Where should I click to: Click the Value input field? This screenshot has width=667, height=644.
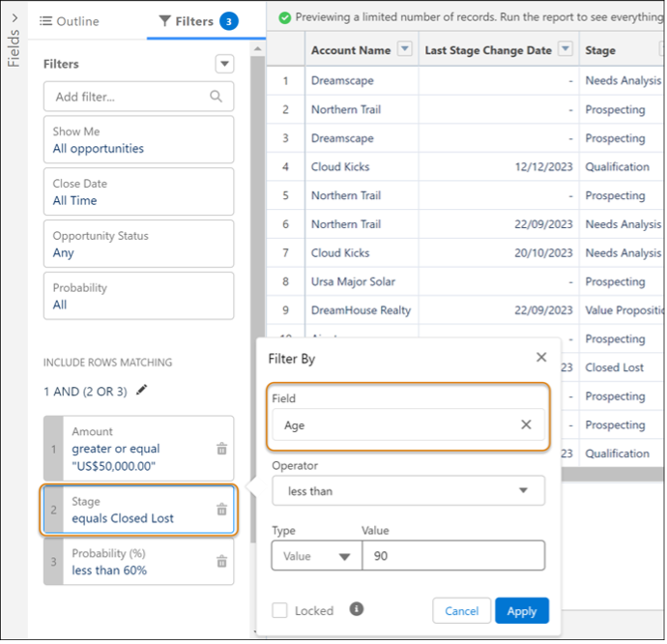(452, 556)
